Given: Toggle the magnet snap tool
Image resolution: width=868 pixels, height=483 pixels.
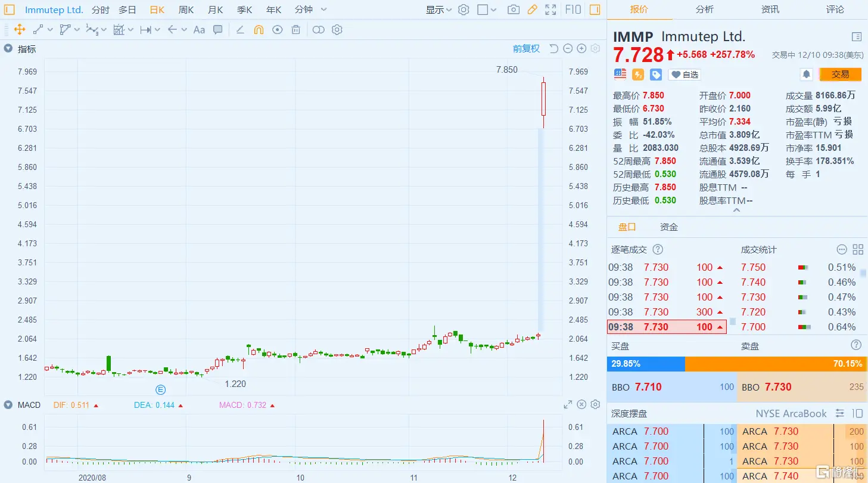Looking at the screenshot, I should coord(259,29).
